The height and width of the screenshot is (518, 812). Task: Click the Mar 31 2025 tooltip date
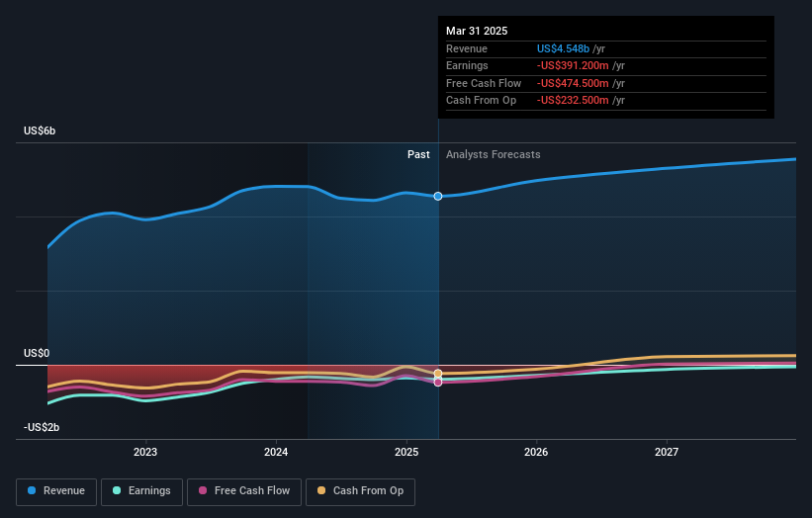pos(477,31)
